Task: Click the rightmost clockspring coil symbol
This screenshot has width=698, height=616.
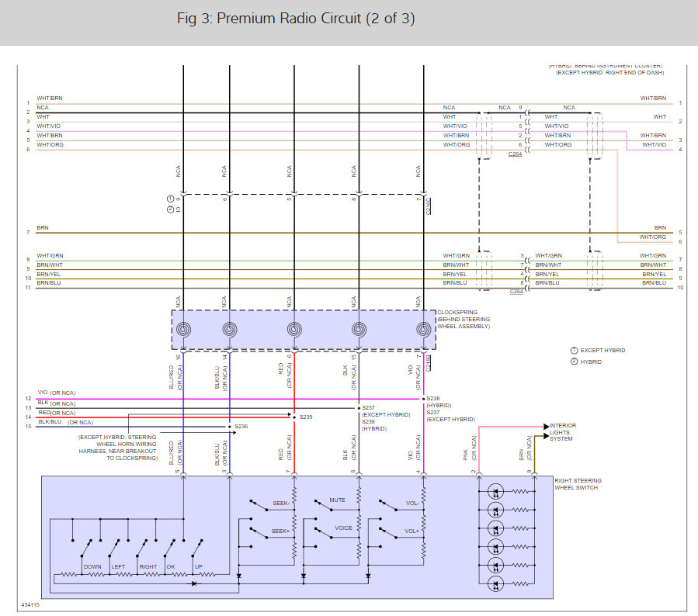Action: 423,330
